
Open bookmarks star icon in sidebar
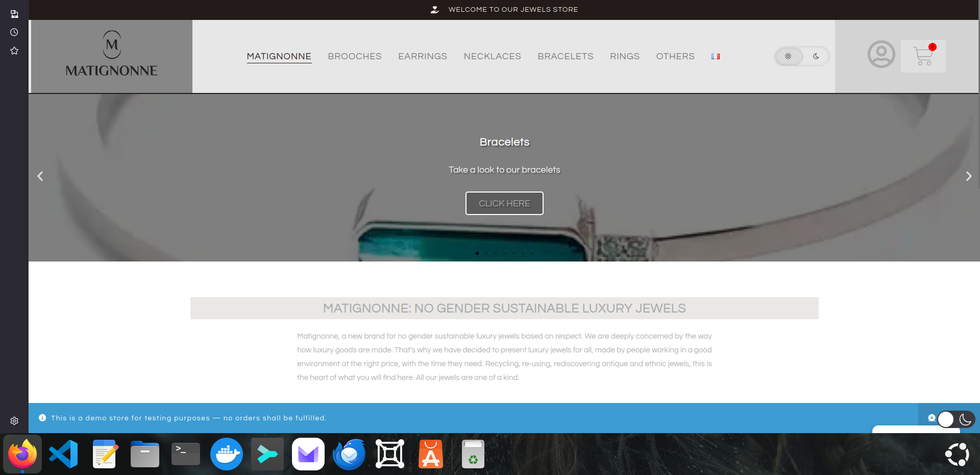14,51
